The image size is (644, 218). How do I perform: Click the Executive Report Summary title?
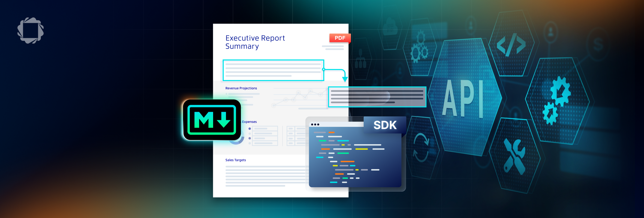click(255, 42)
